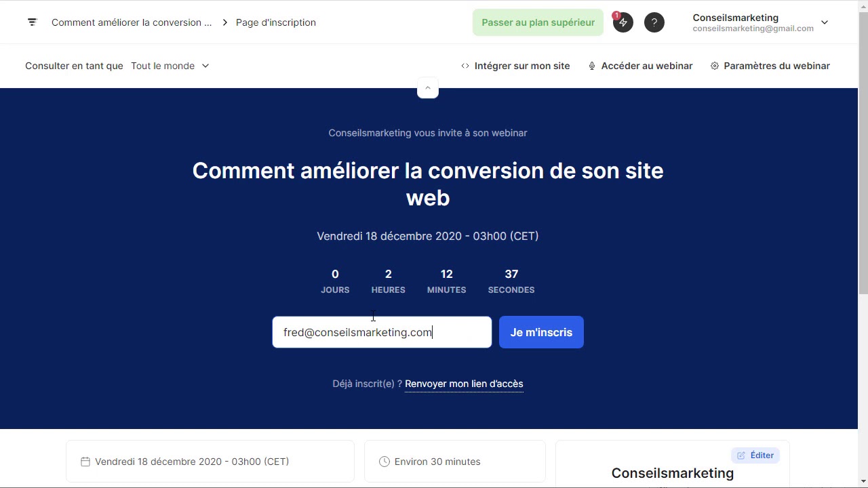This screenshot has width=868, height=488.
Task: Click the SECONDES countdown label
Action: click(x=511, y=289)
